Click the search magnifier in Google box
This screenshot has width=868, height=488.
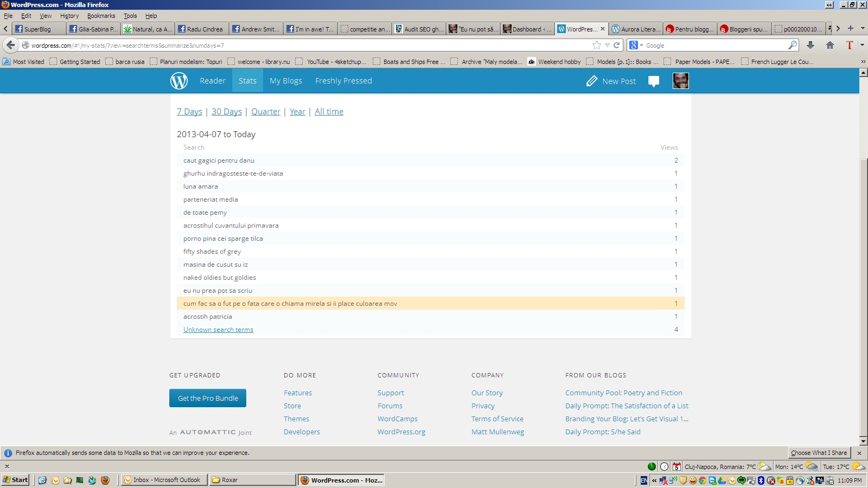point(793,46)
